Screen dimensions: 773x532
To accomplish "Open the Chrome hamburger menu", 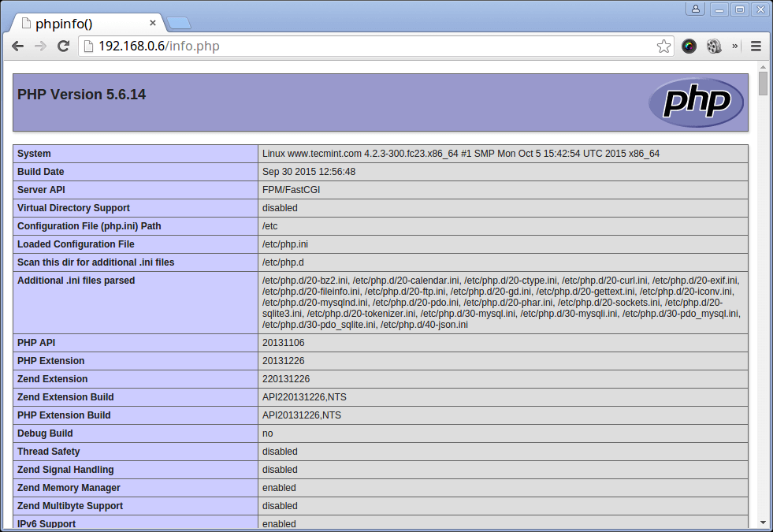I will click(x=756, y=46).
